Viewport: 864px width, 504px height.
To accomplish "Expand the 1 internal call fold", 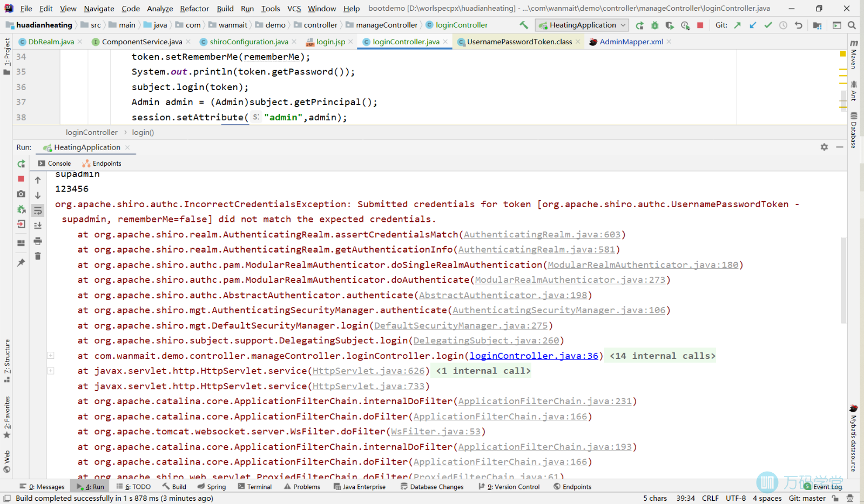I will [x=483, y=371].
